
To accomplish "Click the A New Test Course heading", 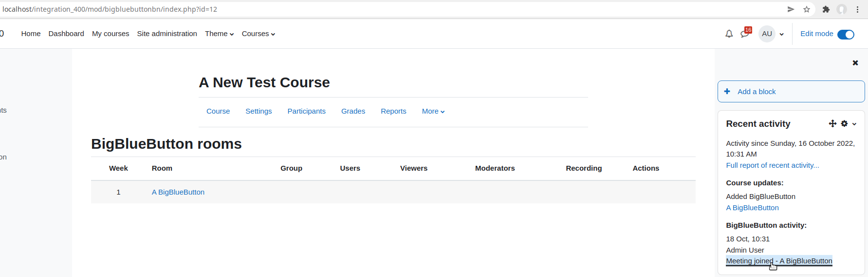I will (264, 82).
